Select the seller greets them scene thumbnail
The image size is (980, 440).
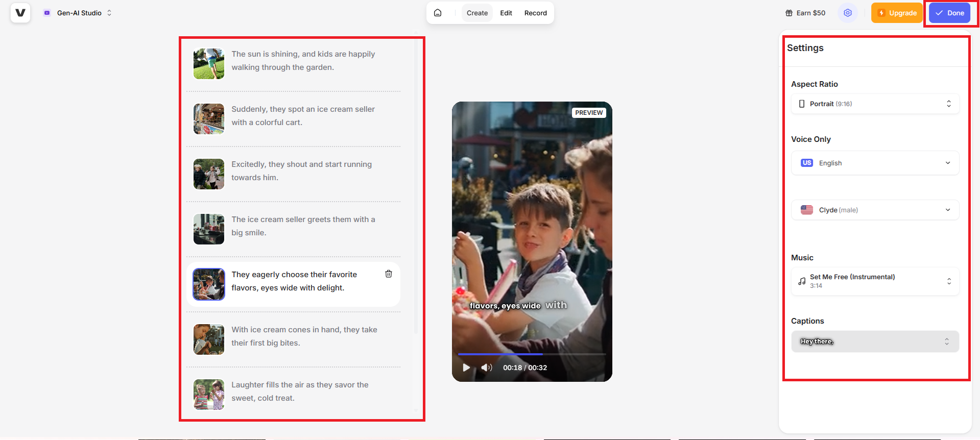(x=209, y=229)
